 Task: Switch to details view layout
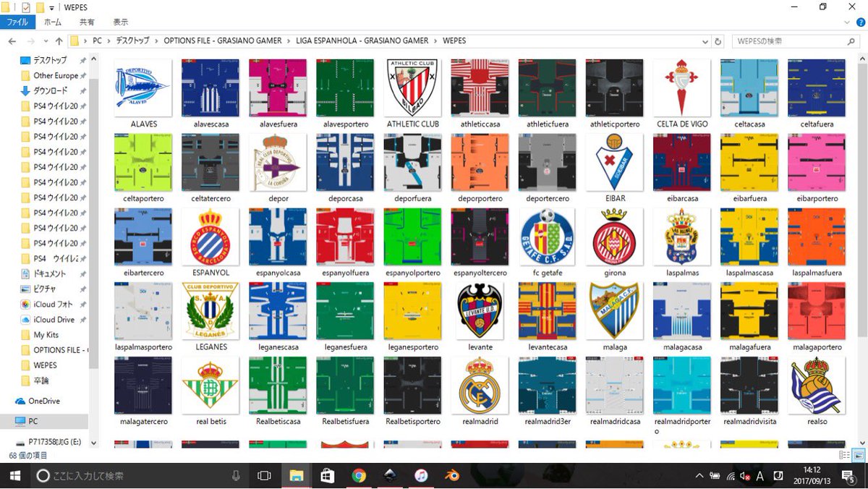point(844,455)
